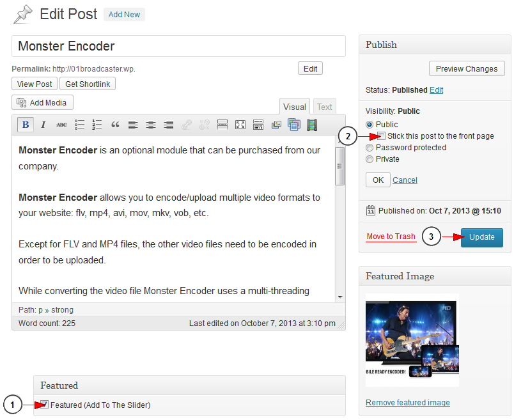Screen dimensions: 514x420
Task: Click the insert link chain icon
Action: click(187, 125)
